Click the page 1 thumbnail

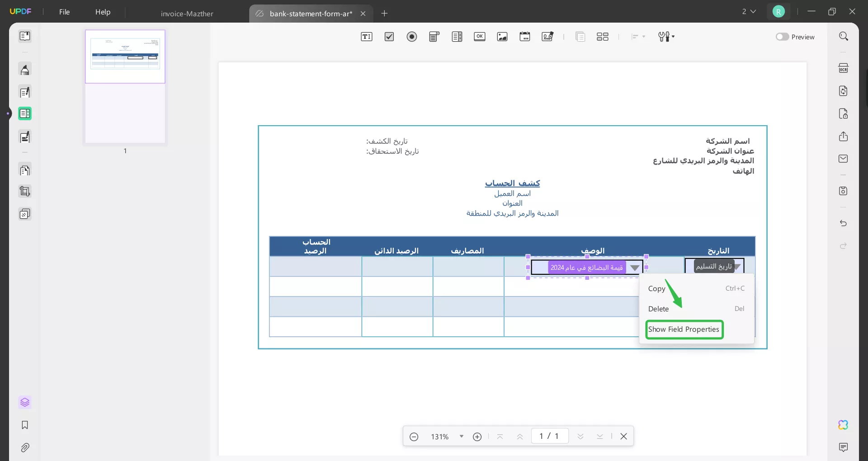click(125, 86)
